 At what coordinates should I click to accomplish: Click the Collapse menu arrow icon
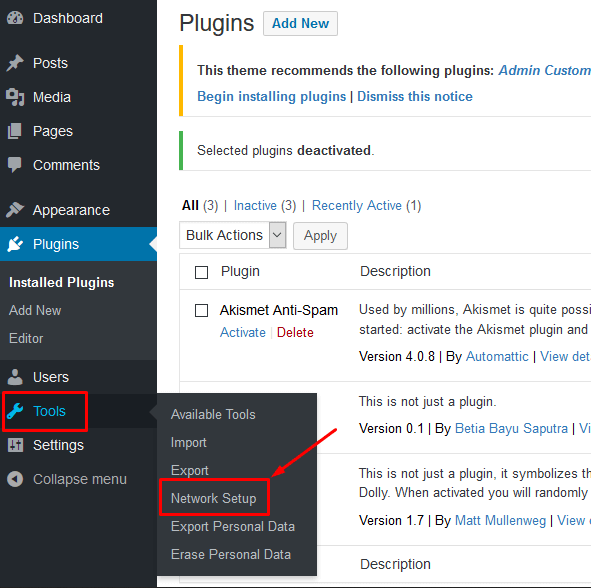[x=15, y=479]
